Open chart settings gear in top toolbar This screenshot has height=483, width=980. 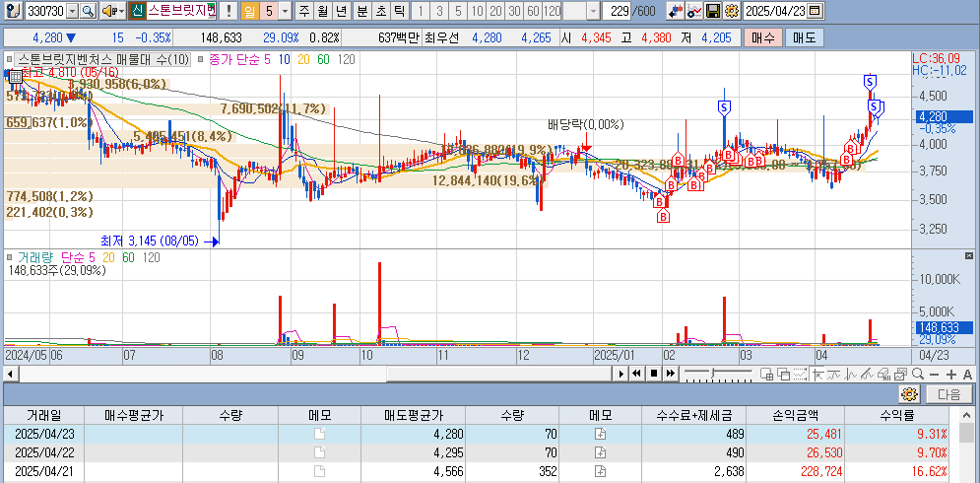(730, 11)
